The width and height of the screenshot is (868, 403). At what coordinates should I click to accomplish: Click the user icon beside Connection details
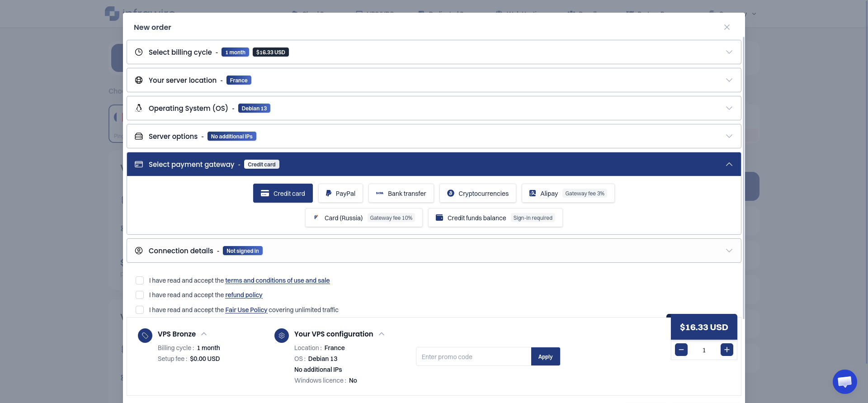(x=139, y=251)
